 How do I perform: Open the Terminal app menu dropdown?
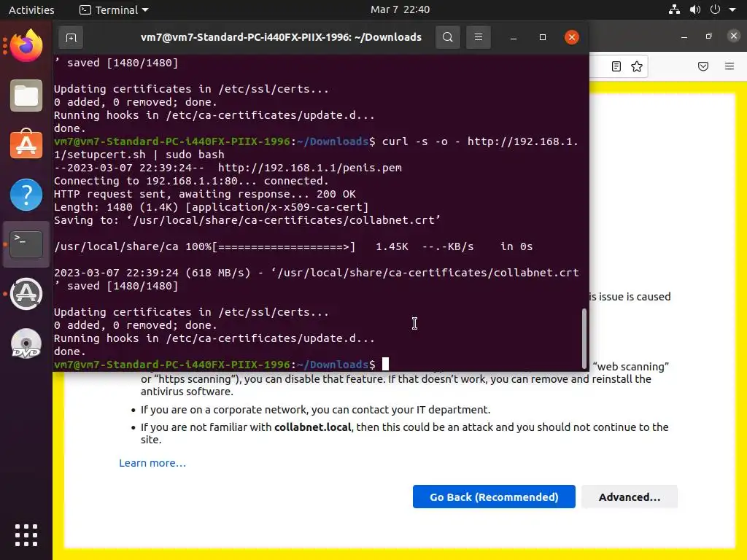(115, 9)
